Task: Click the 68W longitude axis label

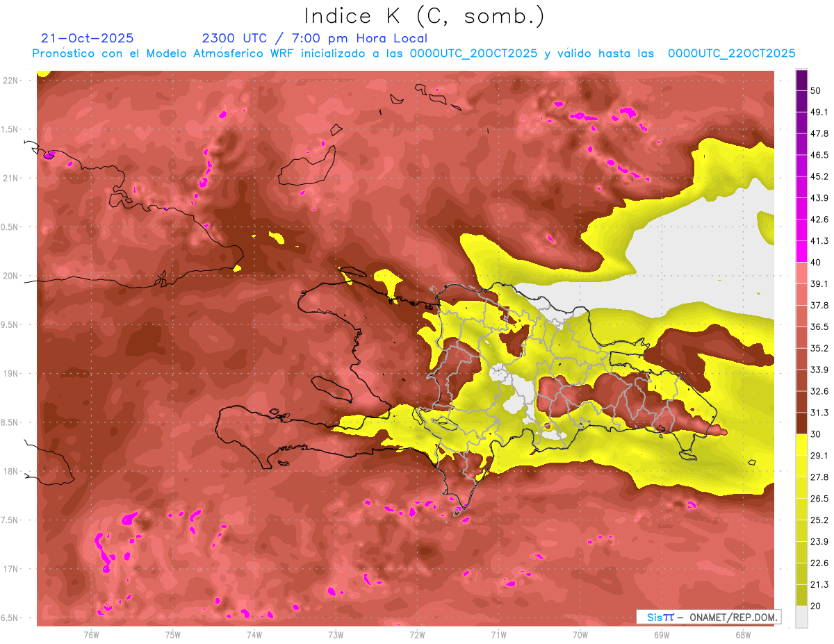Action: [x=742, y=634]
